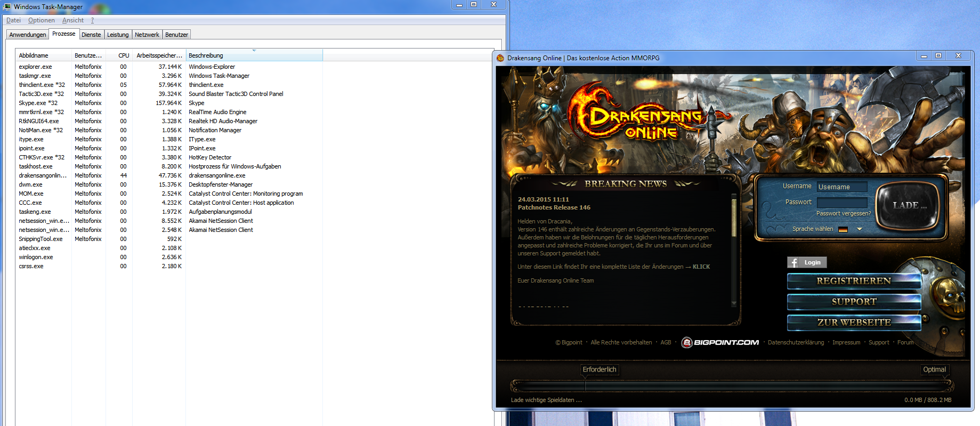Screen dimensions: 980x426
Task: Switch to the Leistung tab
Action: pyautogui.click(x=118, y=35)
